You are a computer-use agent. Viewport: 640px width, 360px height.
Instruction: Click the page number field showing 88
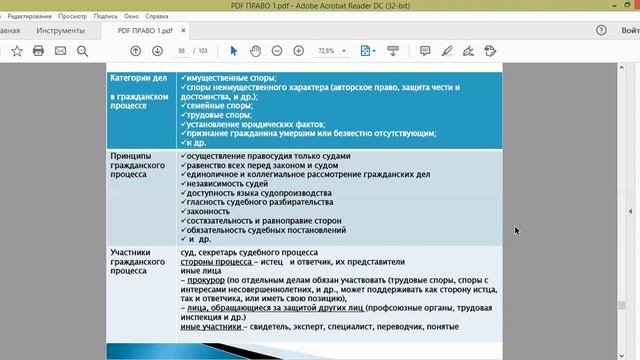(x=182, y=51)
